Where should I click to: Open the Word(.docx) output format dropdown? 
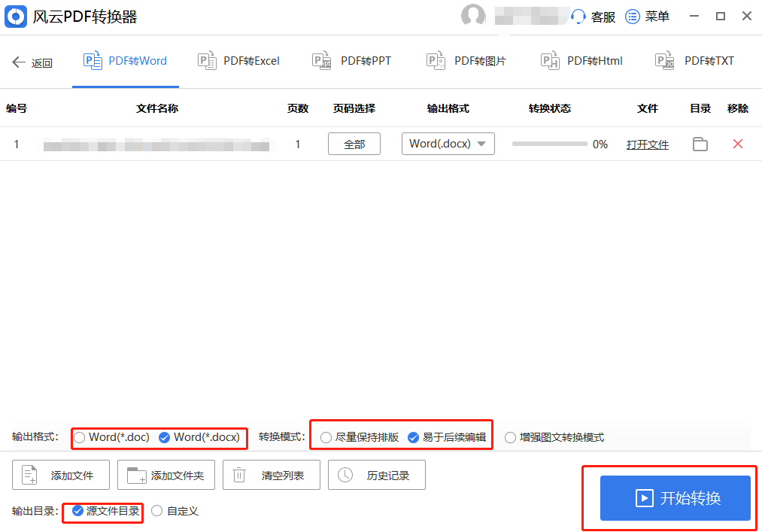(x=448, y=144)
